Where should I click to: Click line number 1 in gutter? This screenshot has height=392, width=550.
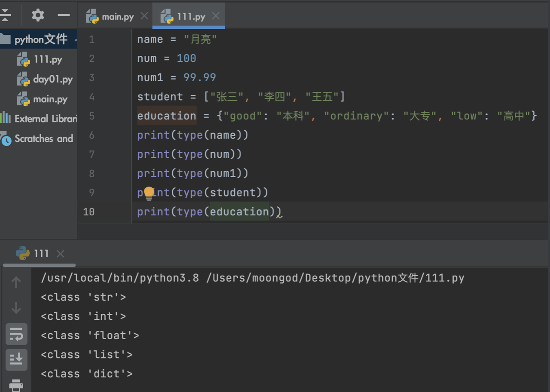pos(92,40)
